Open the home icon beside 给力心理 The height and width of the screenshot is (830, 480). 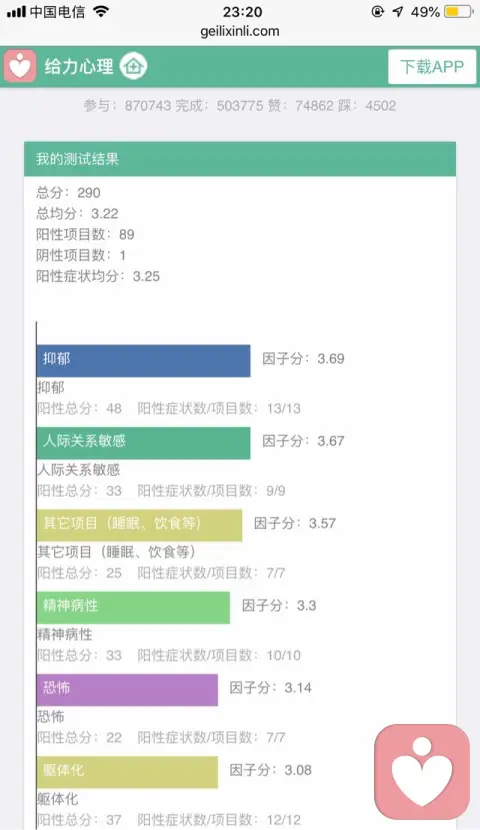[x=133, y=66]
